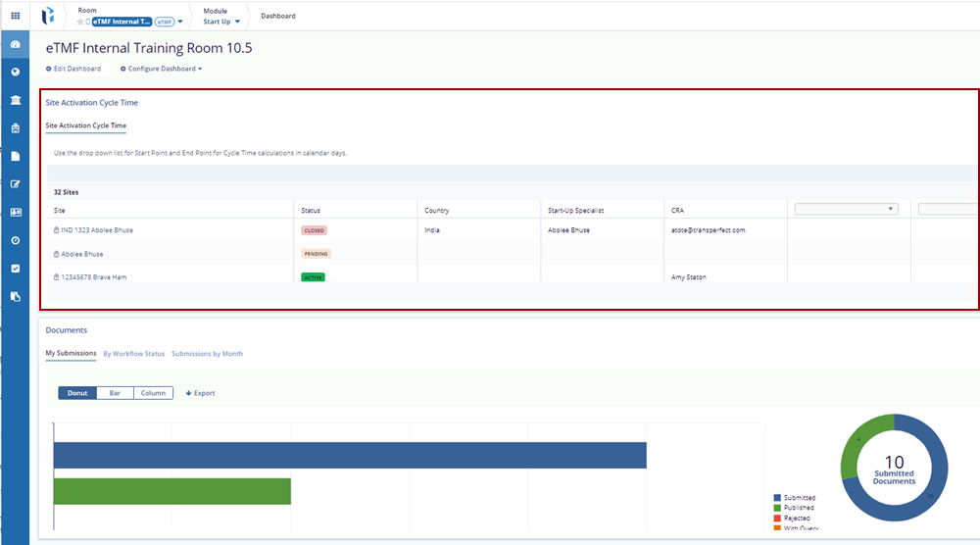Viewport: 980px width, 545px height.
Task: Open the clock icon in sidebar
Action: click(15, 240)
